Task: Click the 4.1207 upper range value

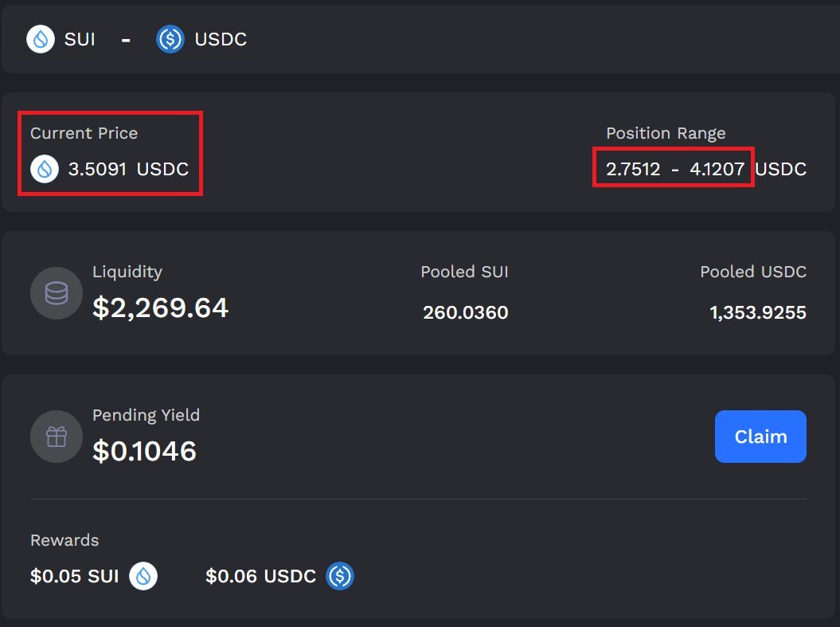Action: 717,170
